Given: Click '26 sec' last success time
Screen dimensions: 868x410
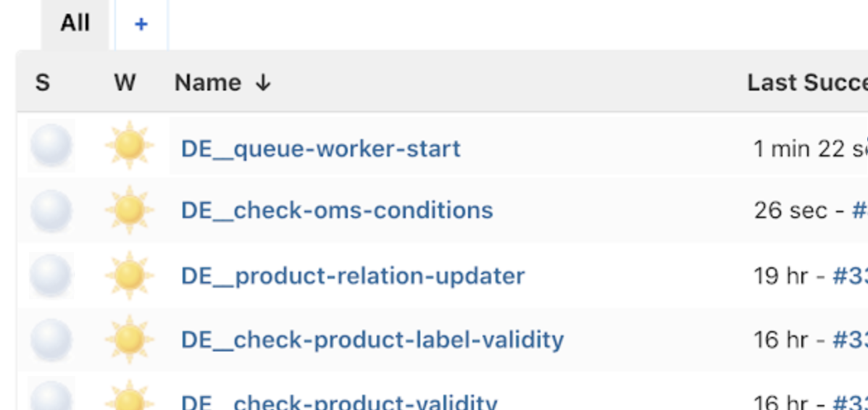Looking at the screenshot, I should point(790,210).
